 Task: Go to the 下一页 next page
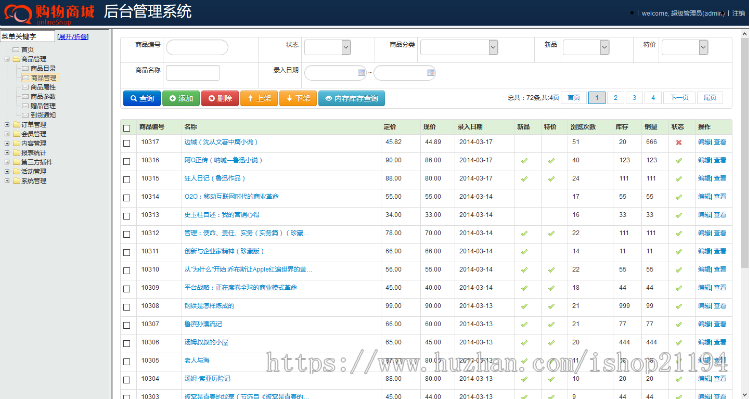tap(679, 98)
